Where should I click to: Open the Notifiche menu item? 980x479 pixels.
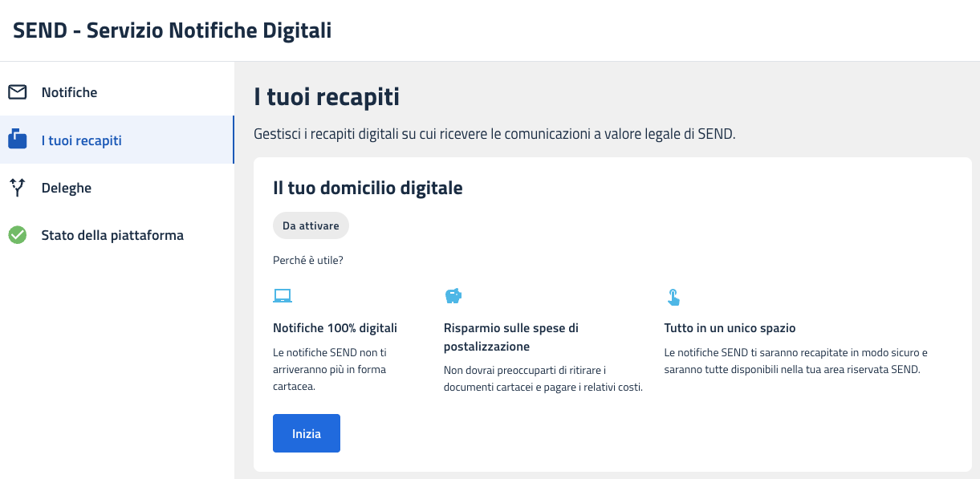[69, 92]
